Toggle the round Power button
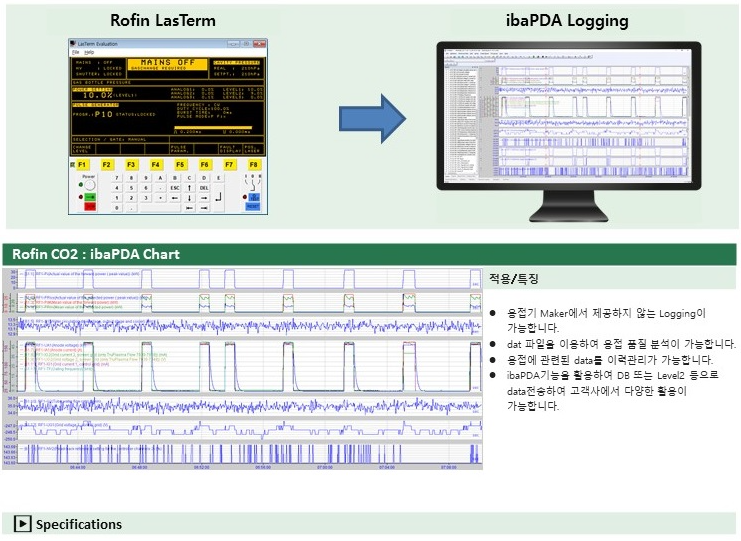The image size is (741, 541). tap(89, 186)
